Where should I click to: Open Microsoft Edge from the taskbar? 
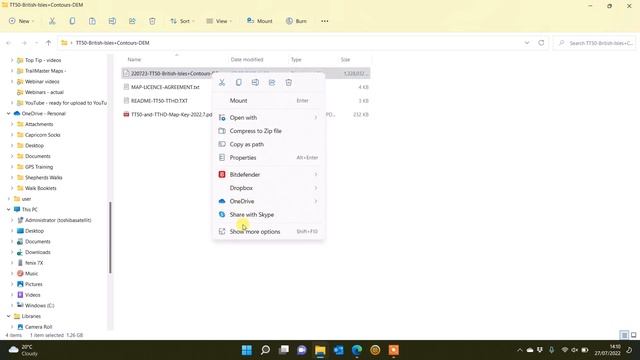pos(357,350)
